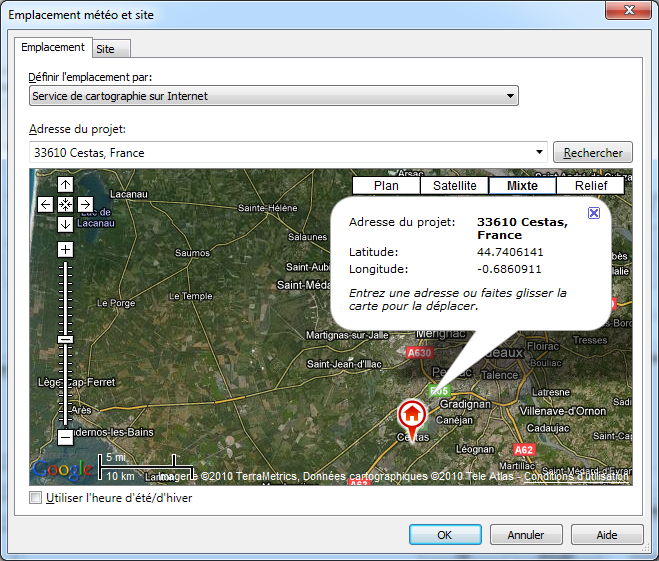The height and width of the screenshot is (561, 659).
Task: Switch to the Site tab
Action: click(105, 48)
